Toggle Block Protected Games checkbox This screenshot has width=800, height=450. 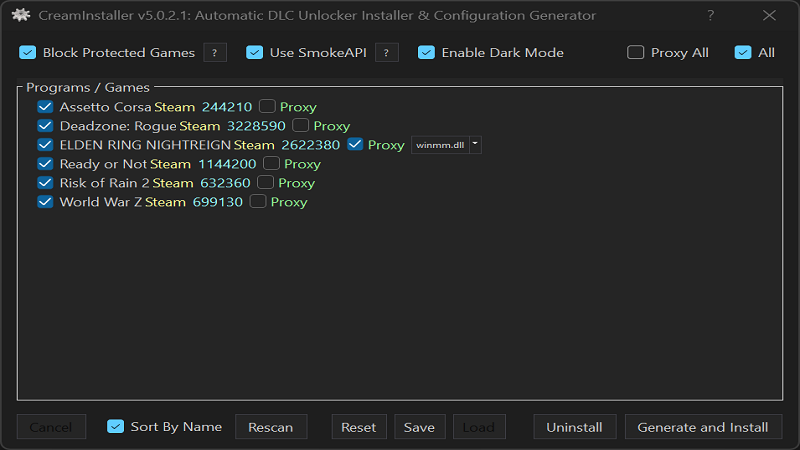coord(28,53)
